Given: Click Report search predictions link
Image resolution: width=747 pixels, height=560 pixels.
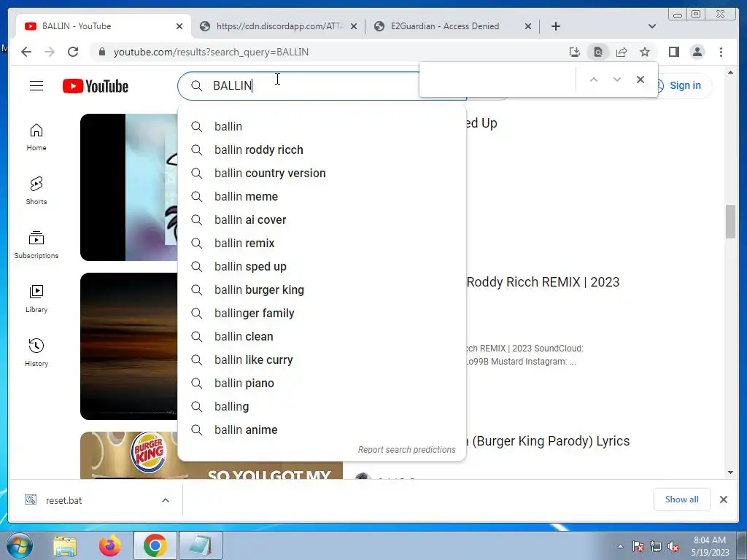Looking at the screenshot, I should tap(407, 449).
